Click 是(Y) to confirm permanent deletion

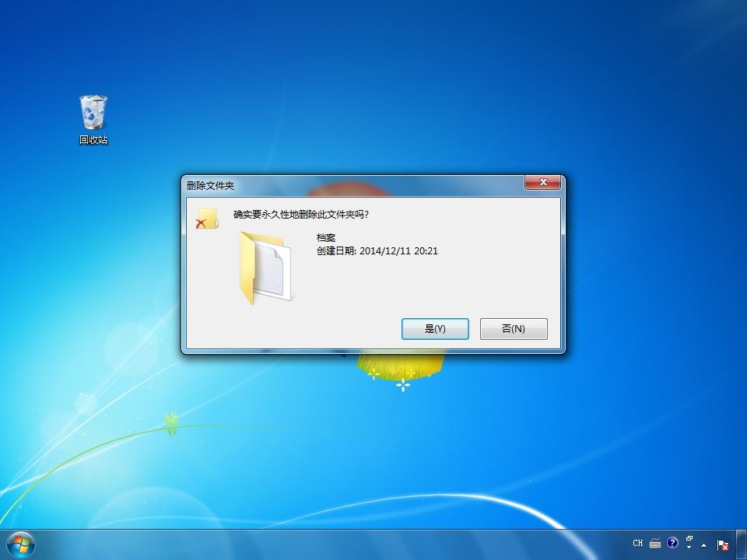coord(435,329)
